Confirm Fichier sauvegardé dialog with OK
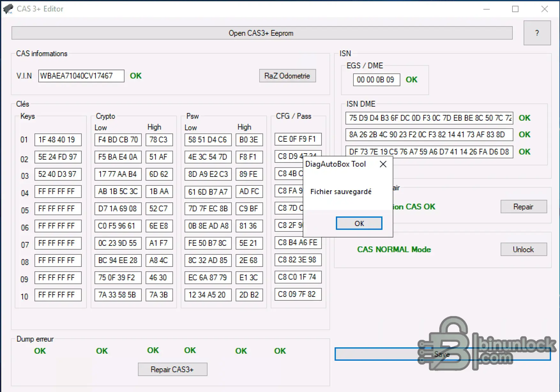The image size is (560, 392). point(359,223)
